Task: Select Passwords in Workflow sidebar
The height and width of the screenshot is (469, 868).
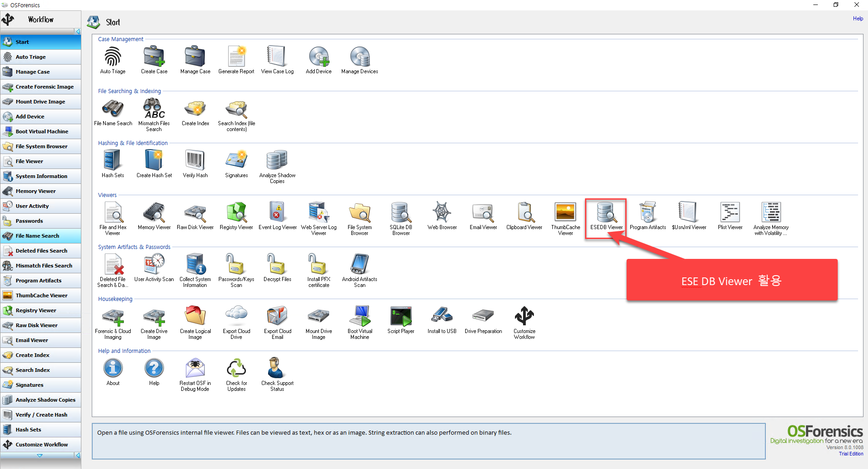Action: point(41,221)
